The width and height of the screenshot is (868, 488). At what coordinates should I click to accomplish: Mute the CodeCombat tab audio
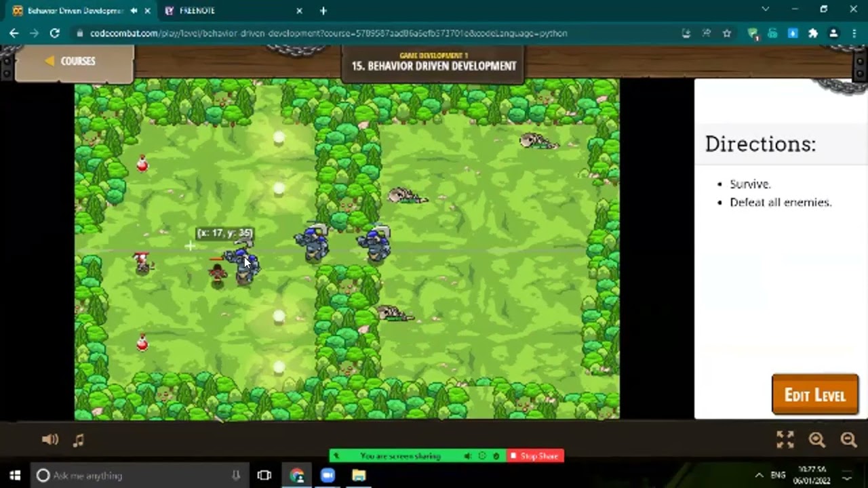pyautogui.click(x=134, y=10)
